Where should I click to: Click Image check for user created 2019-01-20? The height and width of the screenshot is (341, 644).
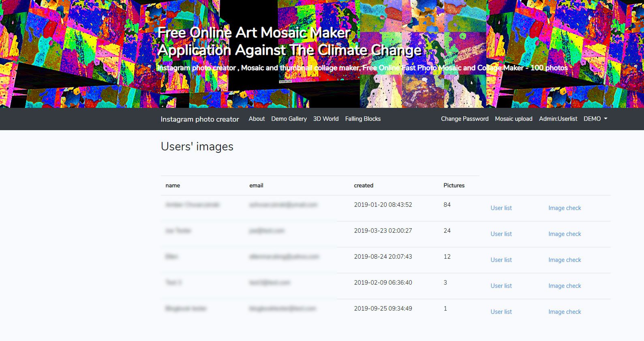pos(565,208)
